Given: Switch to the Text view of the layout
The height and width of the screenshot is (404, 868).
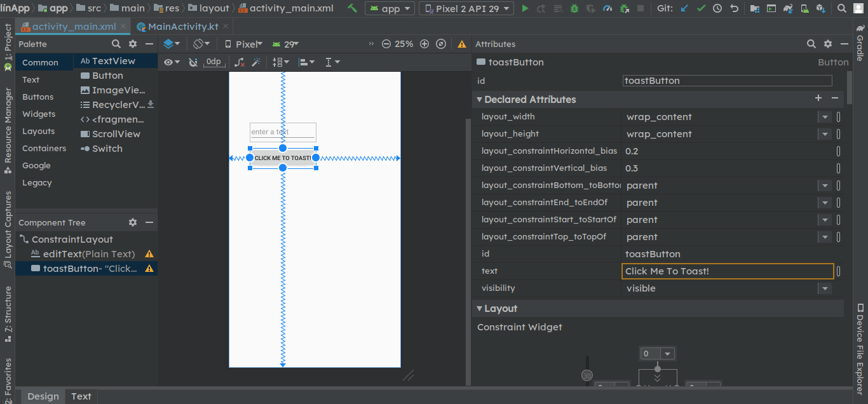Looking at the screenshot, I should 81,396.
